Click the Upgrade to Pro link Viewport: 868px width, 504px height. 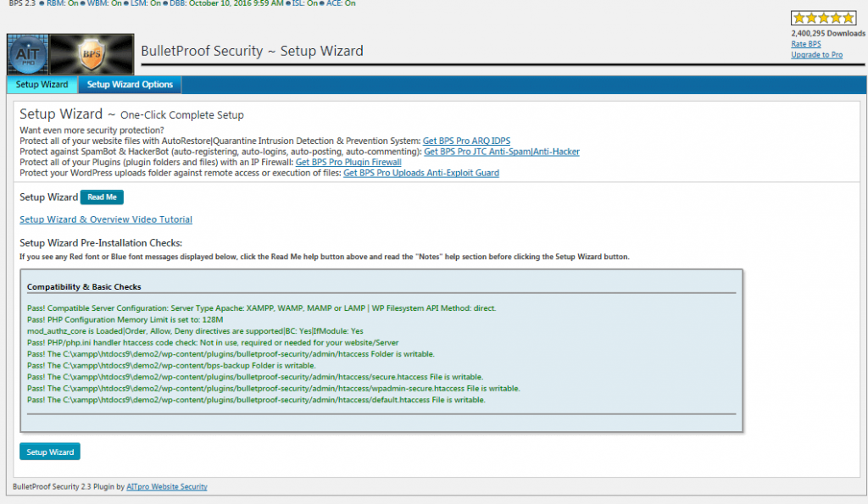pyautogui.click(x=816, y=55)
